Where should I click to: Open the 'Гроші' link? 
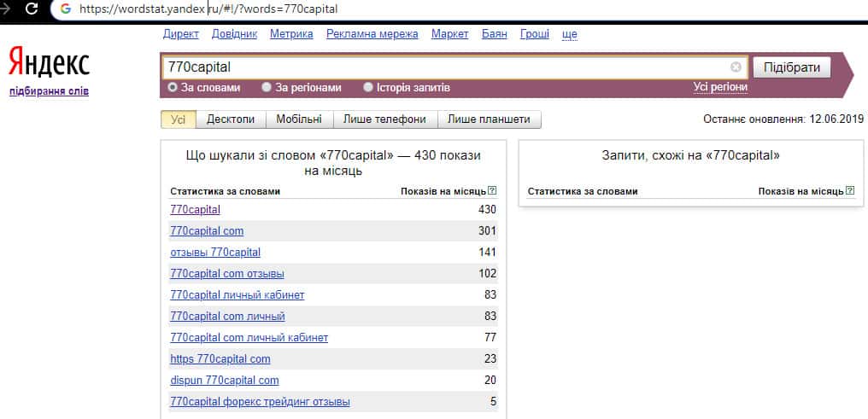coord(535,34)
